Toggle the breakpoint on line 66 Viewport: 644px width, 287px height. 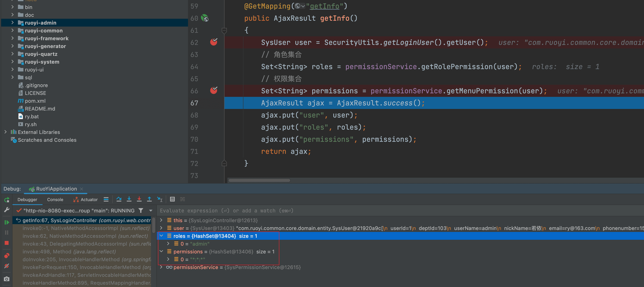214,91
